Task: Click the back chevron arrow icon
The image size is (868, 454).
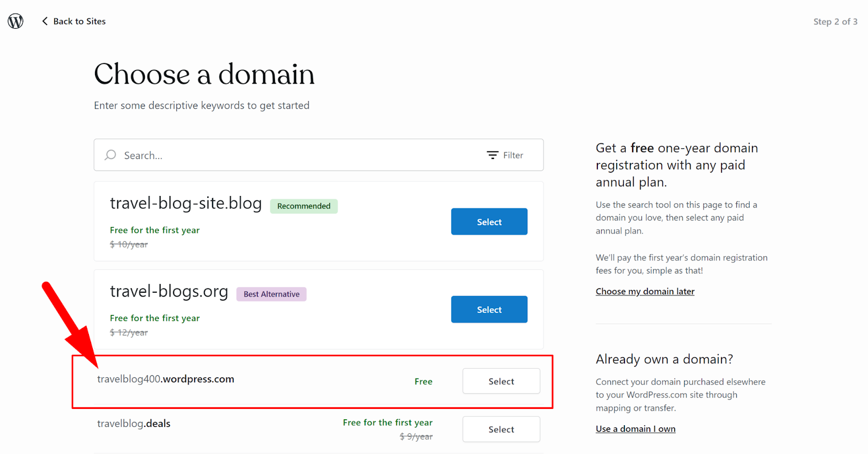Action: pyautogui.click(x=45, y=21)
